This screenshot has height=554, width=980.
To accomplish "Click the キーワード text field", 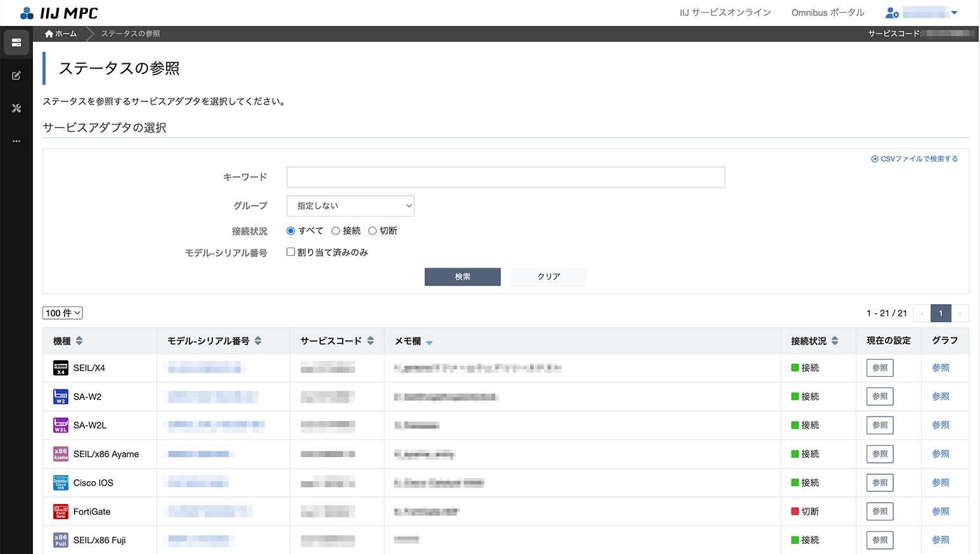I will [506, 177].
